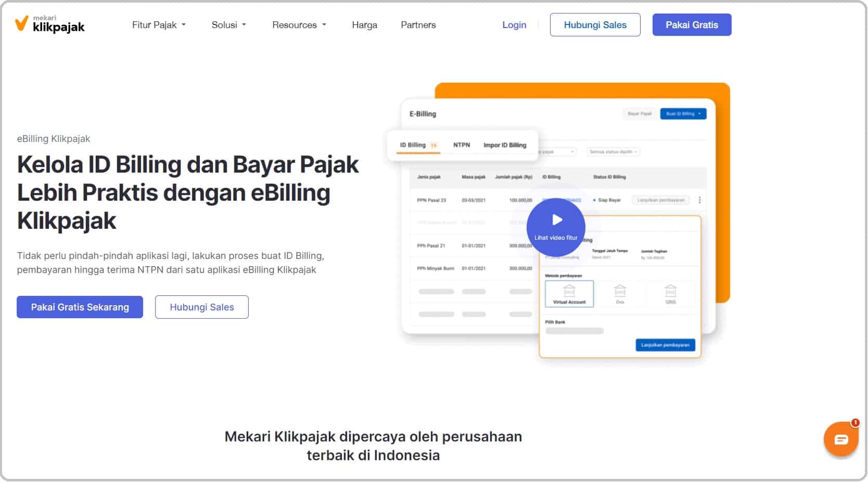Click the Siap Bayar status text
Screen dimensions: 868x482
point(609,200)
